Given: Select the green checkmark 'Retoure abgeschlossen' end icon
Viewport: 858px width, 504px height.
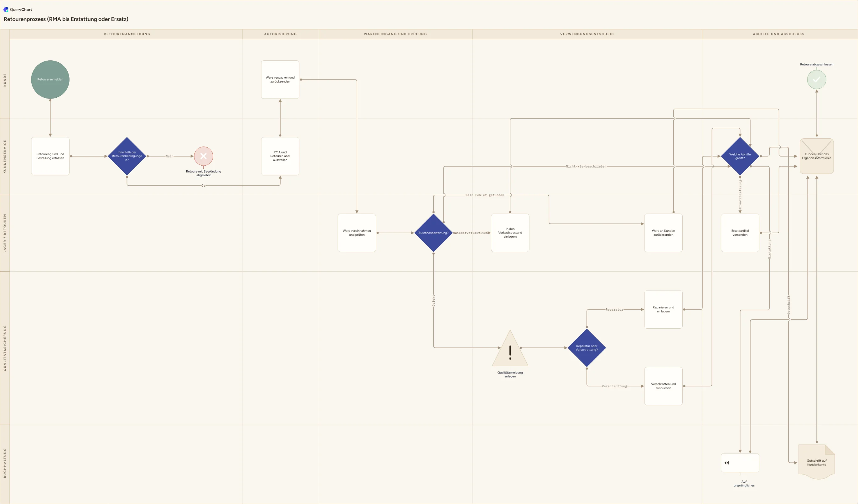Looking at the screenshot, I should (x=816, y=80).
